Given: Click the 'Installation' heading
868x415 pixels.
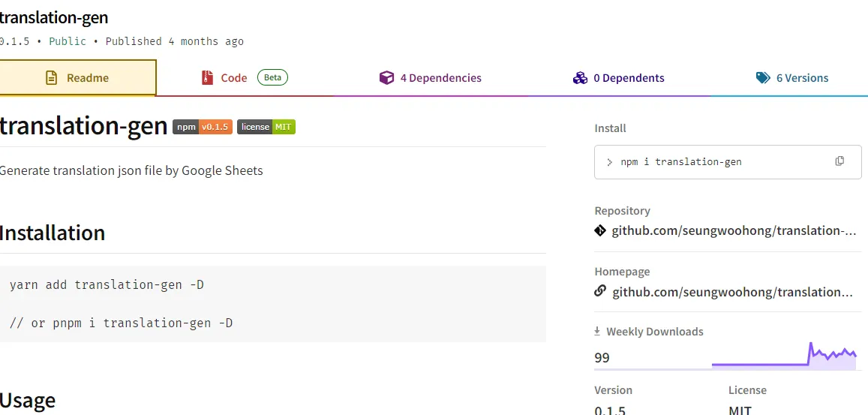Looking at the screenshot, I should pyautogui.click(x=52, y=233).
